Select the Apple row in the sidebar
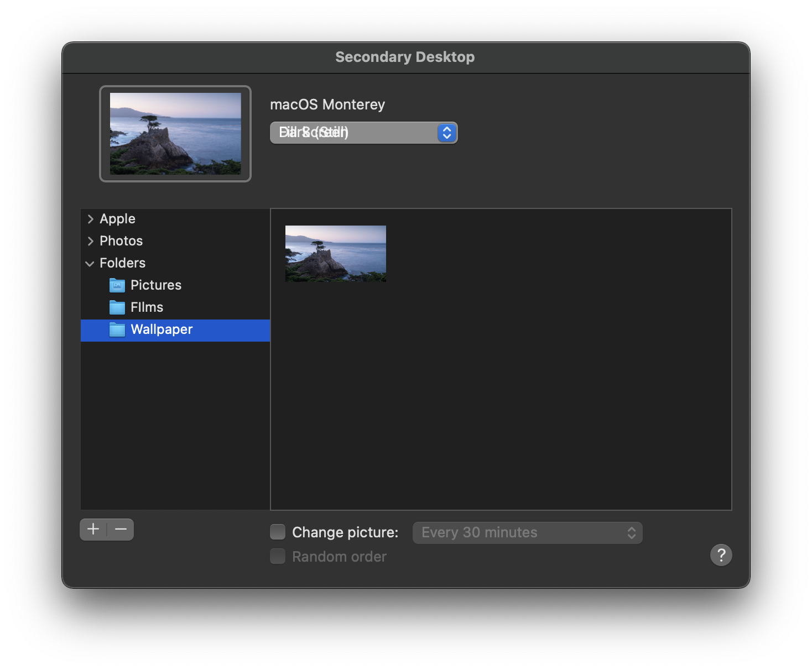The height and width of the screenshot is (670, 812). [175, 219]
